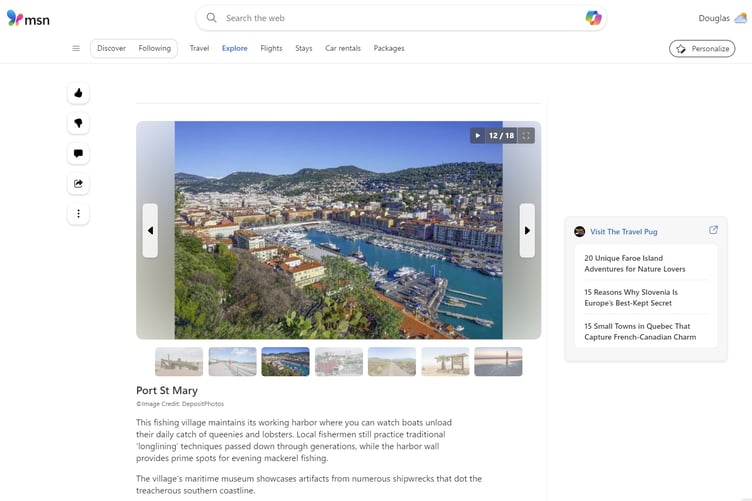Click the Image Credit DepositPhotos text
The height and width of the screenshot is (501, 752).
tap(180, 404)
